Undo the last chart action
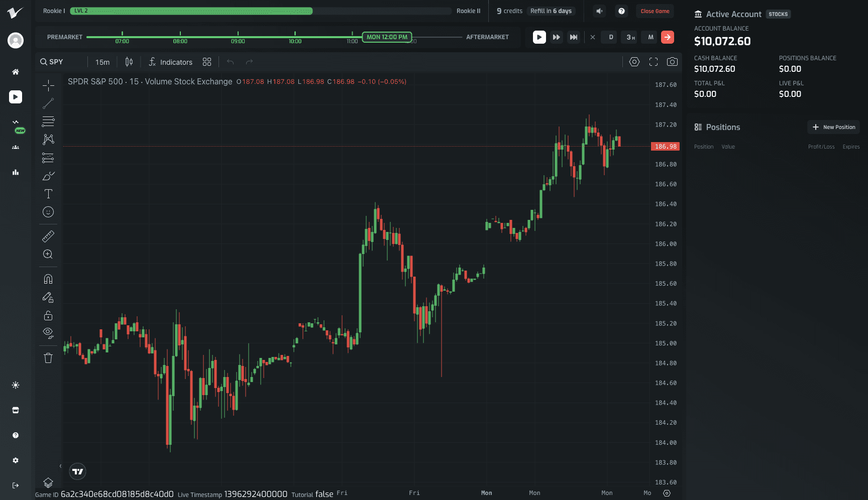868x500 pixels. (x=231, y=62)
